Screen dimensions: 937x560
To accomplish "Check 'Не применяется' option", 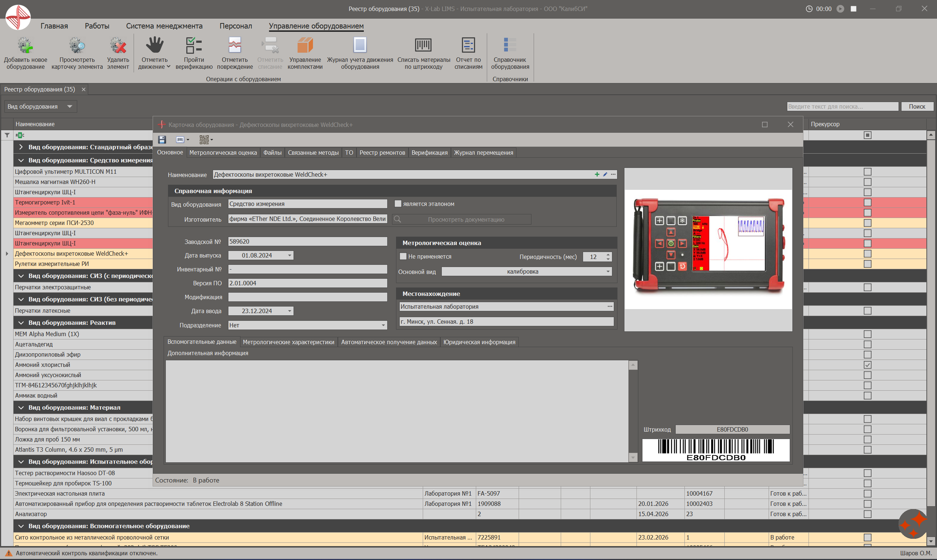I will coord(403,257).
